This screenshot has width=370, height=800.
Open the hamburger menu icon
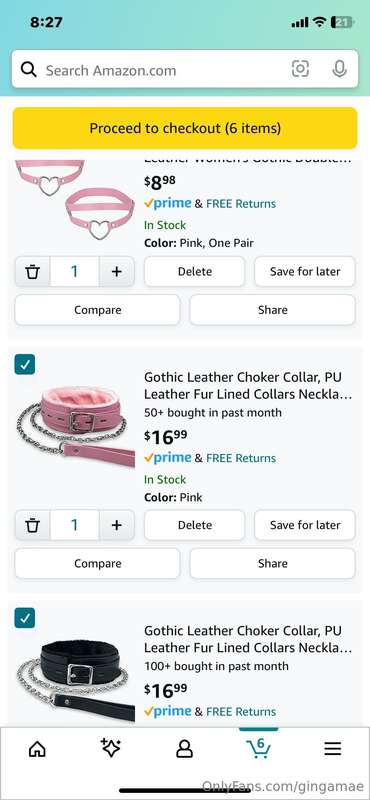pos(333,748)
